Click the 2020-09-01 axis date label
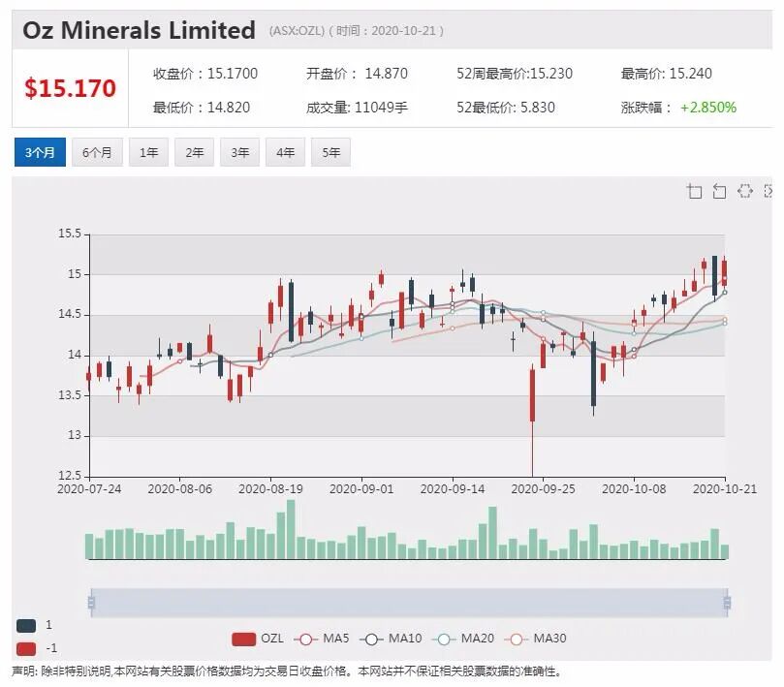This screenshot has width=784, height=687. tap(361, 489)
